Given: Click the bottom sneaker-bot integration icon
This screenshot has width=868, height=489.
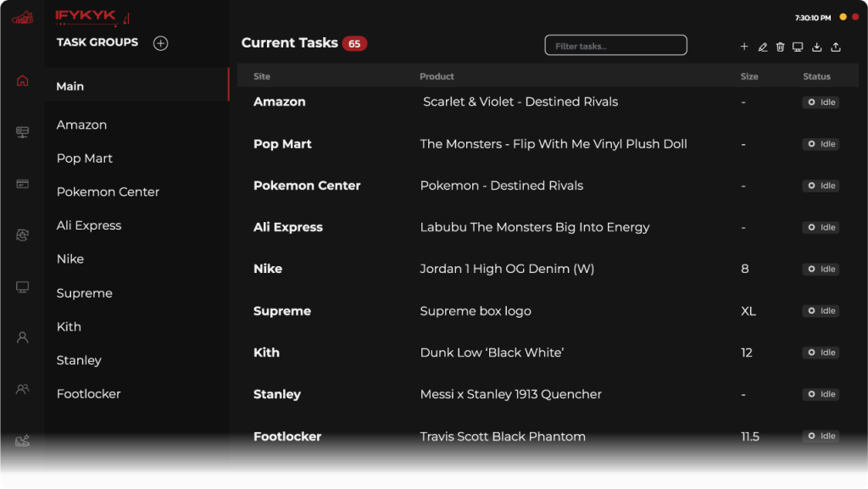Looking at the screenshot, I should [x=23, y=440].
